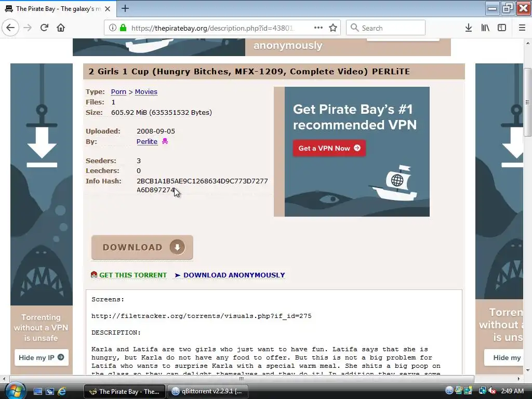This screenshot has height=399, width=532.
Task: Click Show Desktop quick launch icon
Action: [x=37, y=392]
